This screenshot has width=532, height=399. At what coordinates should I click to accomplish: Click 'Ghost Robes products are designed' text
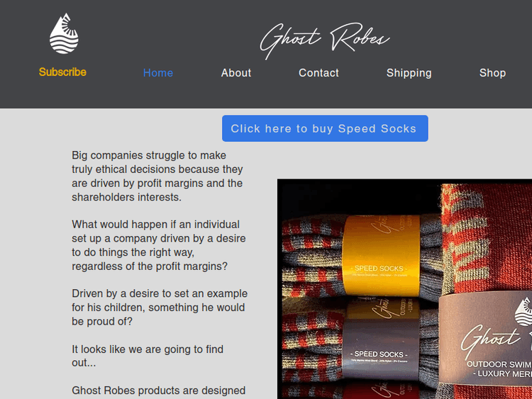point(158,390)
